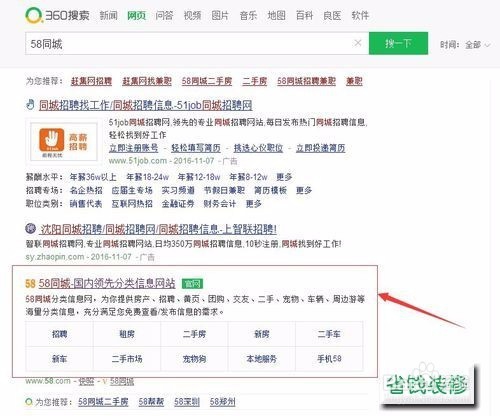Screen dimensions: 500x416
Task: Open the 简历模板 link
Action: tap(270, 190)
